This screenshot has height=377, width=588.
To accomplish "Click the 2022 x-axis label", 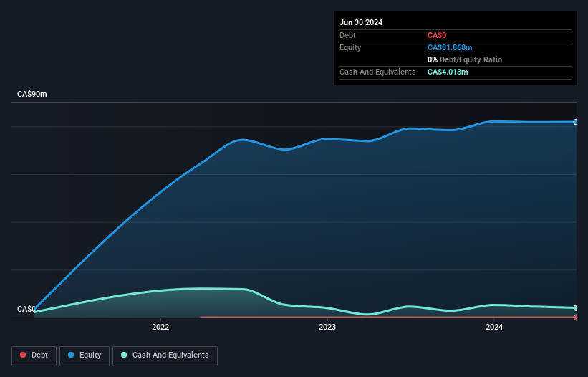I will click(x=160, y=327).
